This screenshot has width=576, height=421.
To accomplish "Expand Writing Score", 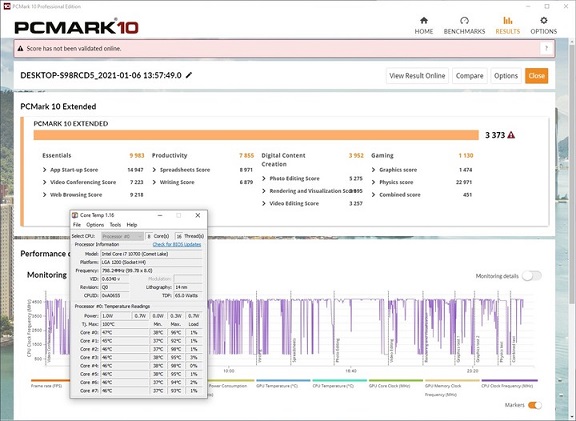I will (154, 182).
